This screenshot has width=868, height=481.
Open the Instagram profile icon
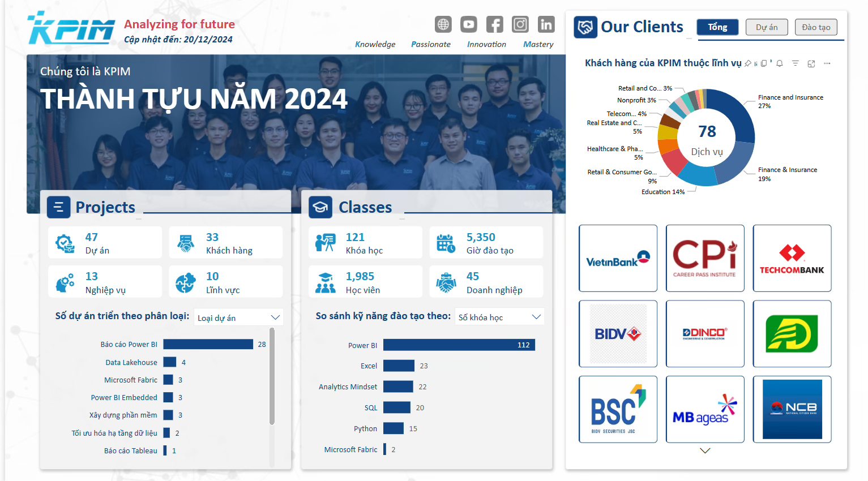[x=520, y=24]
